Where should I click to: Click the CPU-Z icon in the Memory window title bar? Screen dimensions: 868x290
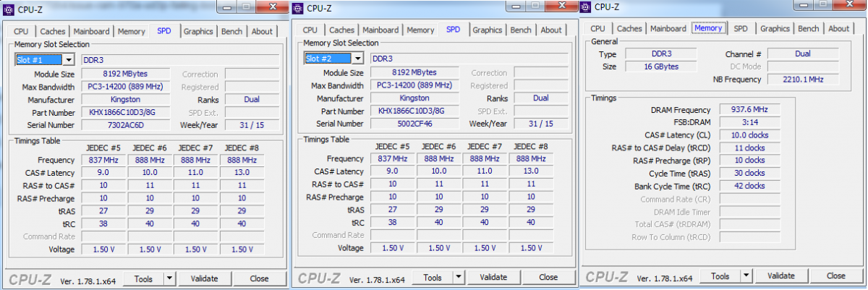tap(586, 7)
